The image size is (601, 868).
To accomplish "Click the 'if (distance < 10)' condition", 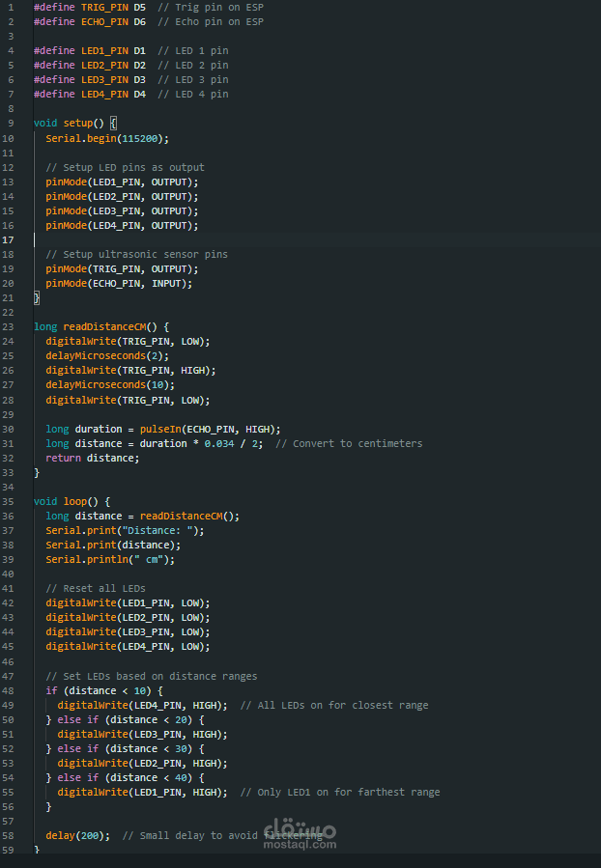I will (x=98, y=690).
